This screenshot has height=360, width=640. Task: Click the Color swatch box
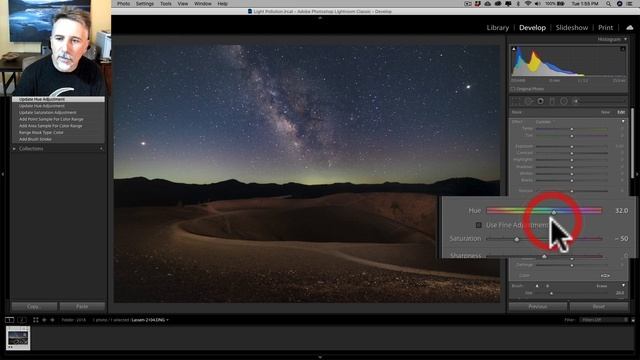[x=605, y=276]
